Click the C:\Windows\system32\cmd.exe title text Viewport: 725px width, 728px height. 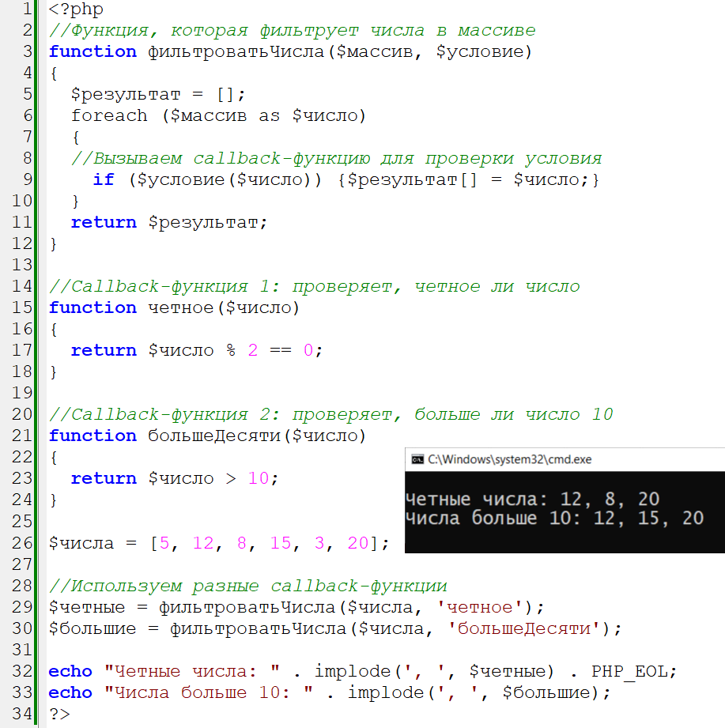point(509,459)
